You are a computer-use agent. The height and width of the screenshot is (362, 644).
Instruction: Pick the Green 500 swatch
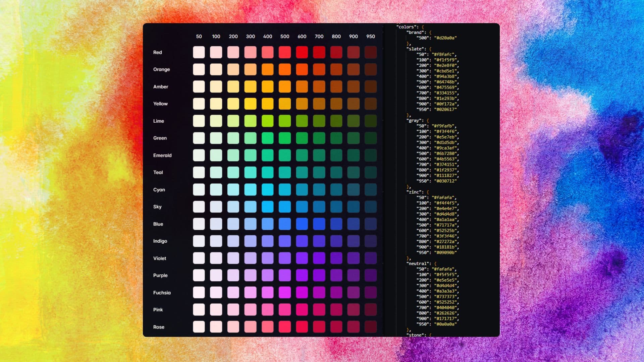pyautogui.click(x=284, y=138)
